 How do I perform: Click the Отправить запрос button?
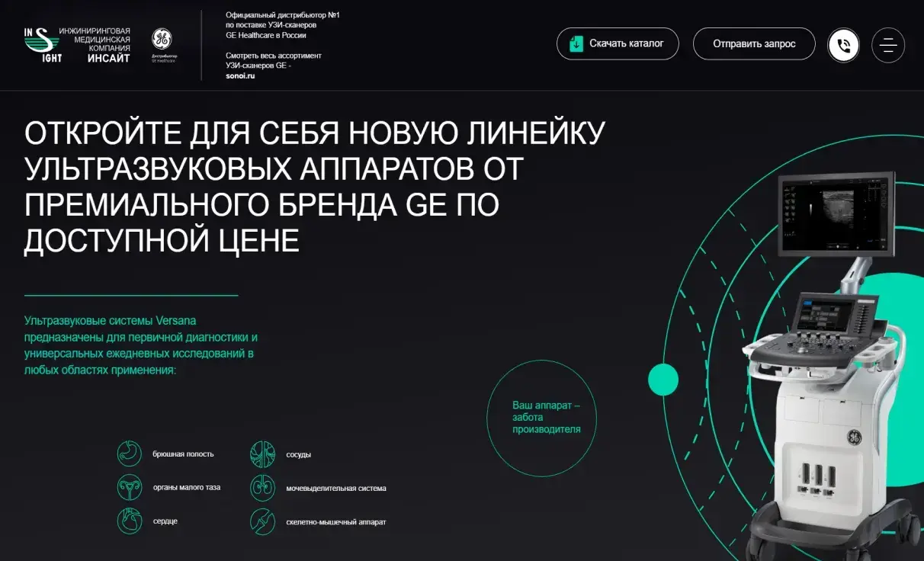click(754, 43)
